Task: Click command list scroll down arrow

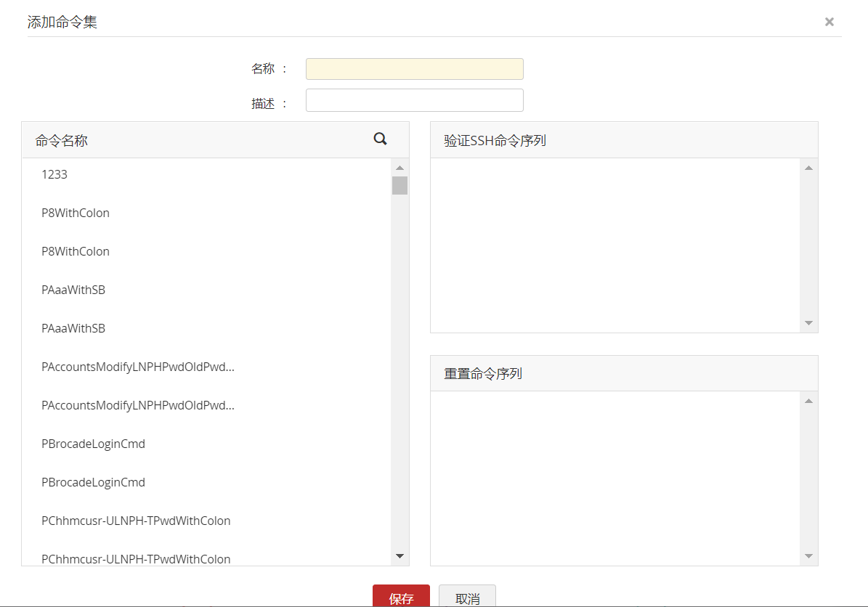Action: 399,556
